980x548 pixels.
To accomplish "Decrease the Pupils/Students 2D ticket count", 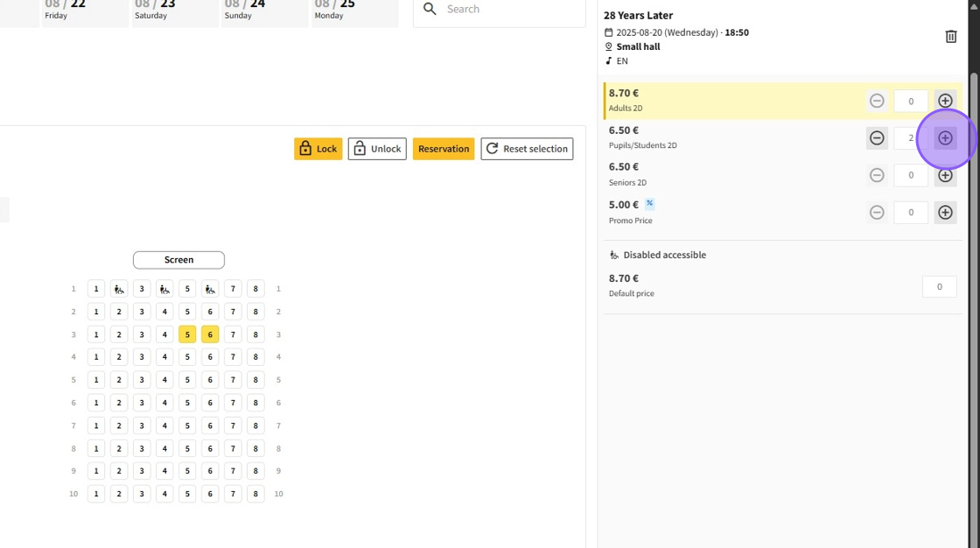I will click(x=877, y=138).
